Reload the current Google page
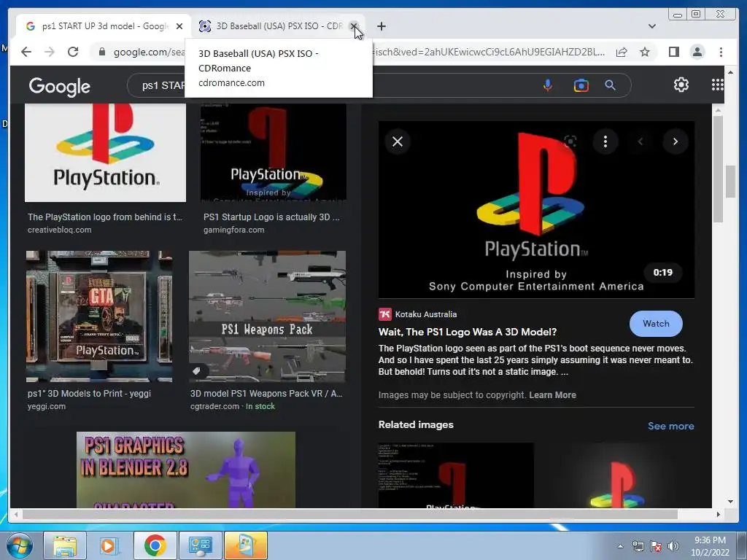Screen dimensions: 747x560 tap(73, 52)
